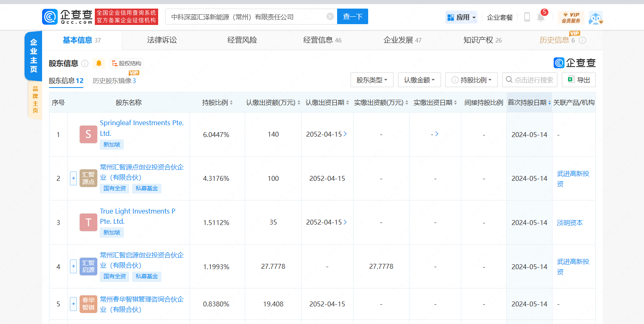Click the 汇智源点 company logo
The width and height of the screenshot is (644, 324).
(x=88, y=178)
